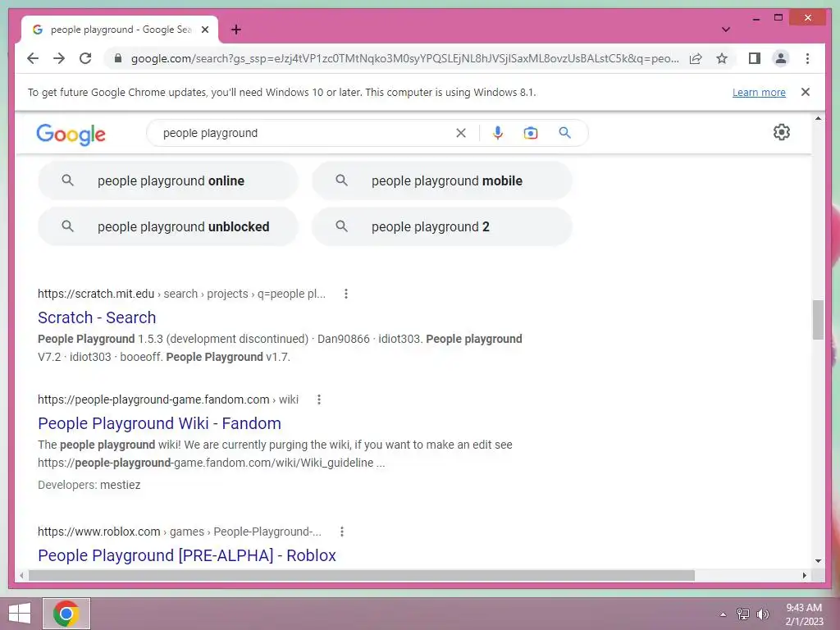840x630 pixels.
Task: Open the more options menu for Fandom result
Action: [x=319, y=399]
